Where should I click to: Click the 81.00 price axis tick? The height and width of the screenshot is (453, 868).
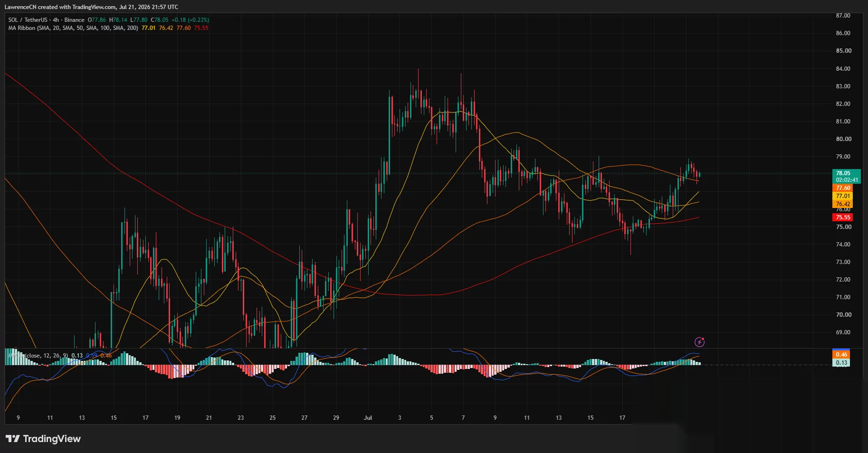(843, 122)
